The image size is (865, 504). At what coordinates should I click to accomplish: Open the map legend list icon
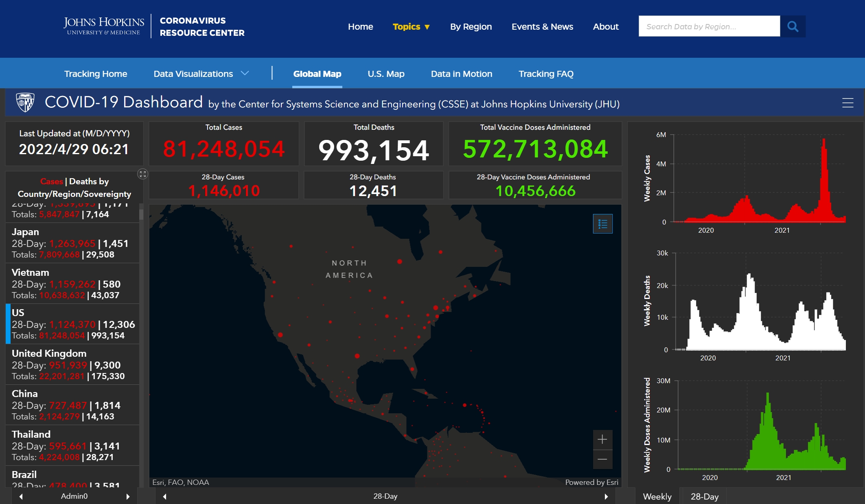click(602, 224)
